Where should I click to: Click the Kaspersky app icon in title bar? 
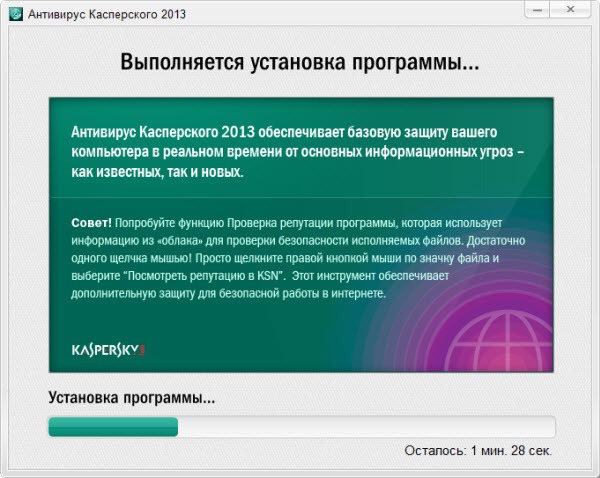pyautogui.click(x=16, y=14)
